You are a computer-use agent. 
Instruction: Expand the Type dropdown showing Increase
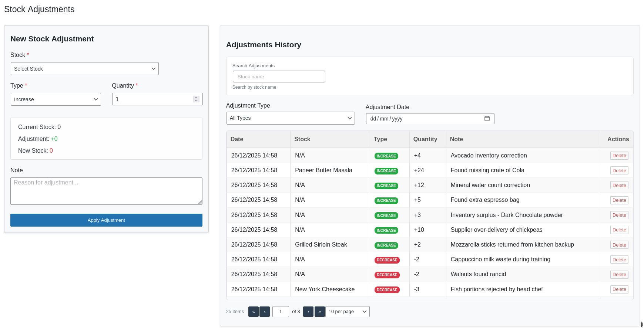click(x=56, y=99)
